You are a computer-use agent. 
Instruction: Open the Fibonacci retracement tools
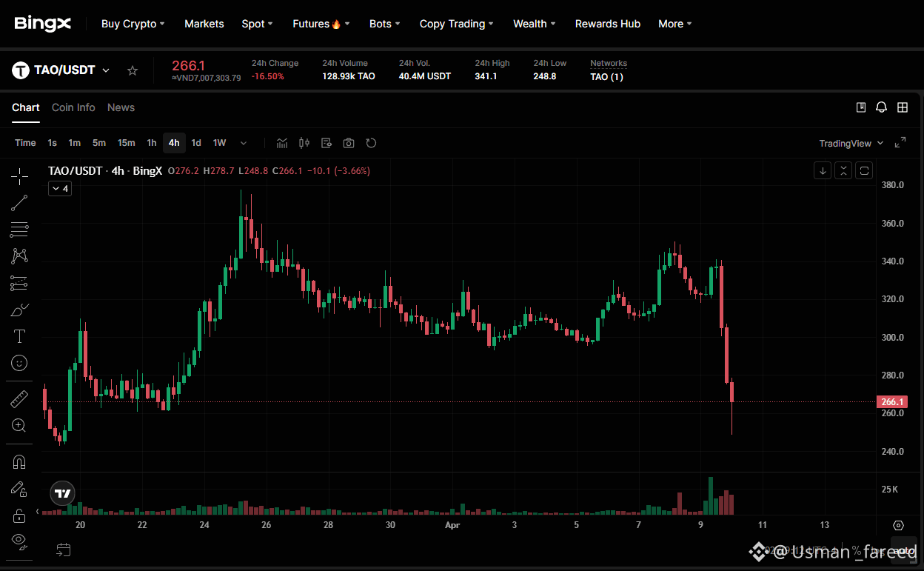[19, 230]
